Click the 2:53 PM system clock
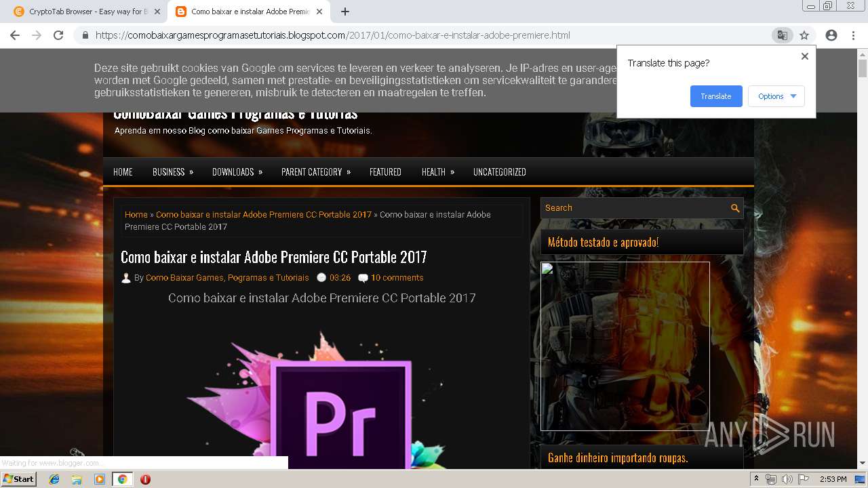868x488 pixels. tap(833, 479)
